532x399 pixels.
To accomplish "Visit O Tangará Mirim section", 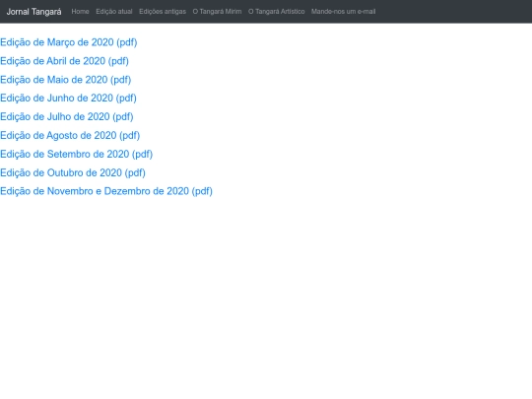I will [x=217, y=12].
